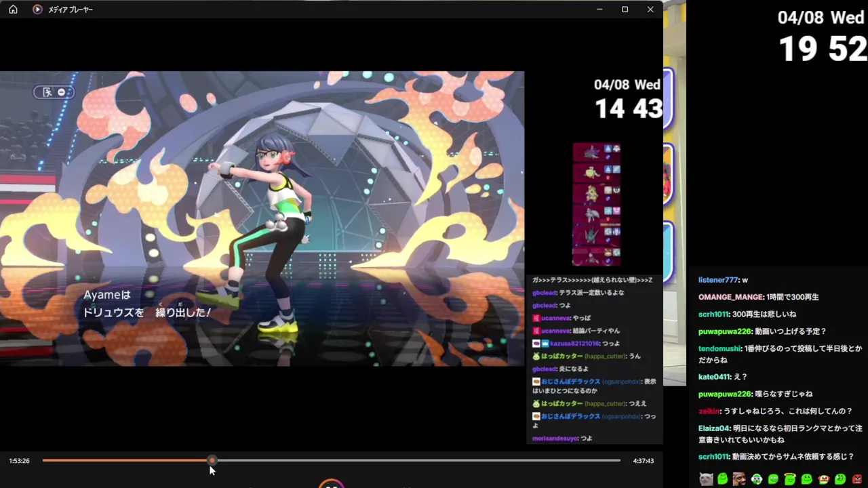The image size is (868, 488).
Task: Click the はっぱカッター message うん
Action: click(635, 356)
